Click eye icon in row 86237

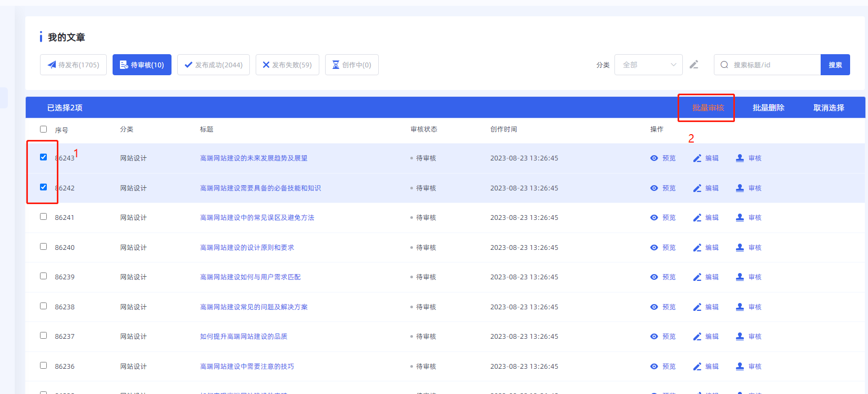654,337
